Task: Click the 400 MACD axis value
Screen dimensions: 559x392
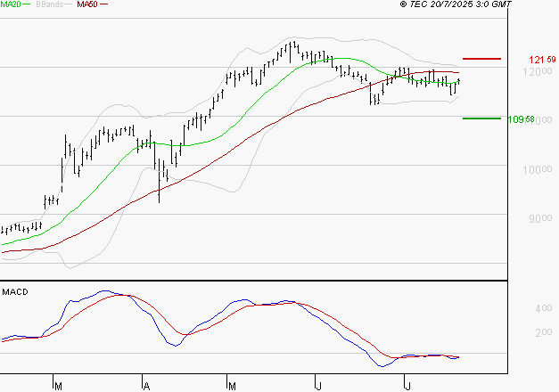Action: (x=544, y=308)
